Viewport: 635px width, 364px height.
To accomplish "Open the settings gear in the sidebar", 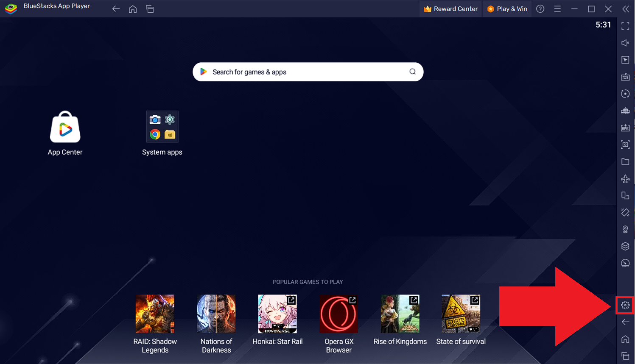I will [x=625, y=305].
